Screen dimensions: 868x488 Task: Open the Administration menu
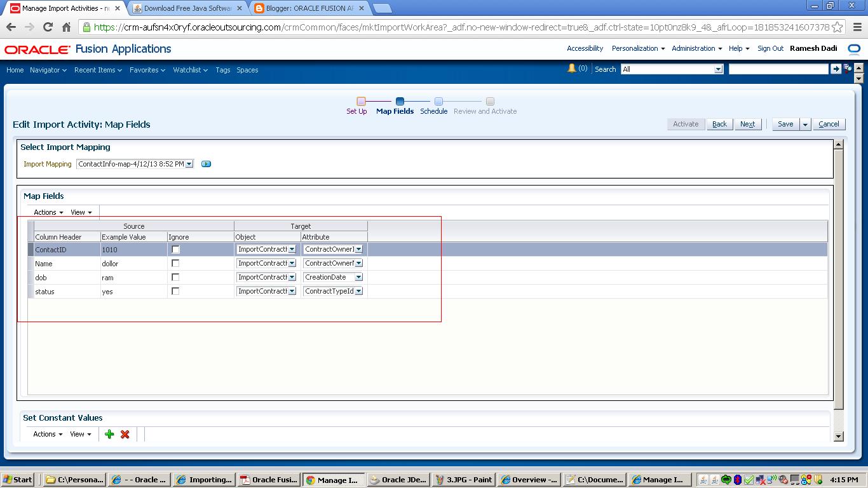coord(696,48)
